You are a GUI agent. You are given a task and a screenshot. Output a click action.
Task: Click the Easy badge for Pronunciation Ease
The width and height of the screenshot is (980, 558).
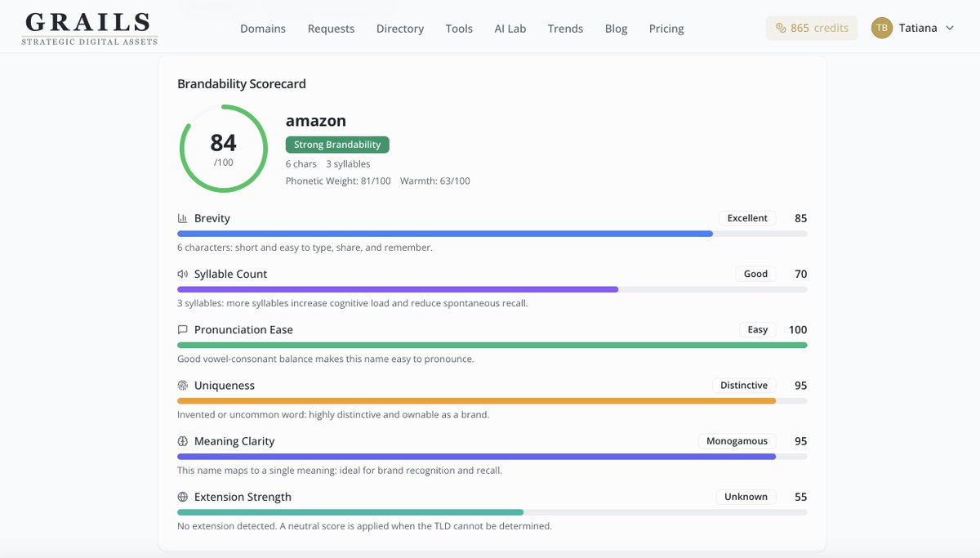pyautogui.click(x=758, y=330)
